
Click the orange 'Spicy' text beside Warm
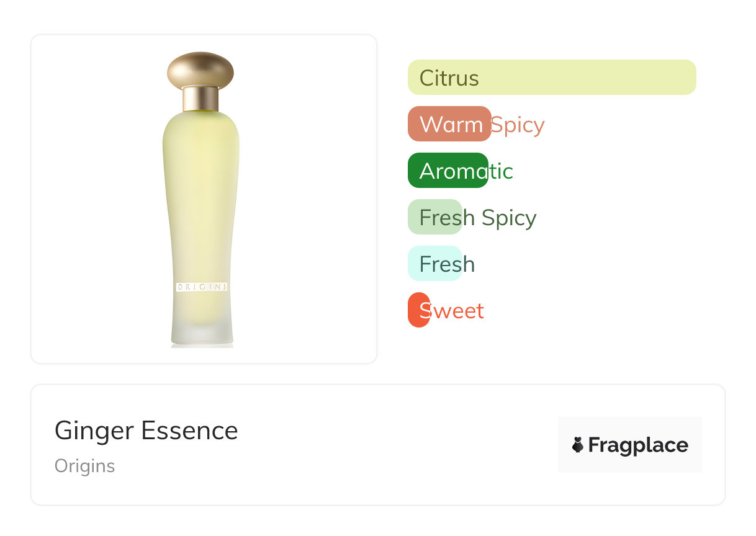point(518,125)
